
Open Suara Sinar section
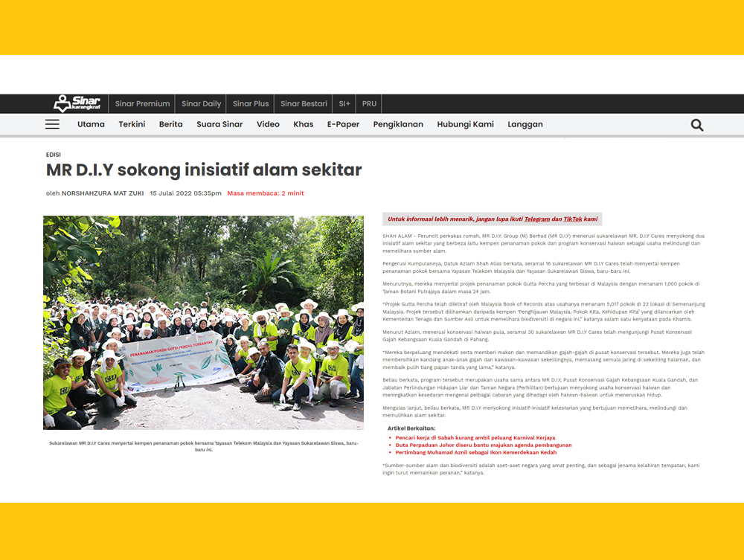(219, 124)
